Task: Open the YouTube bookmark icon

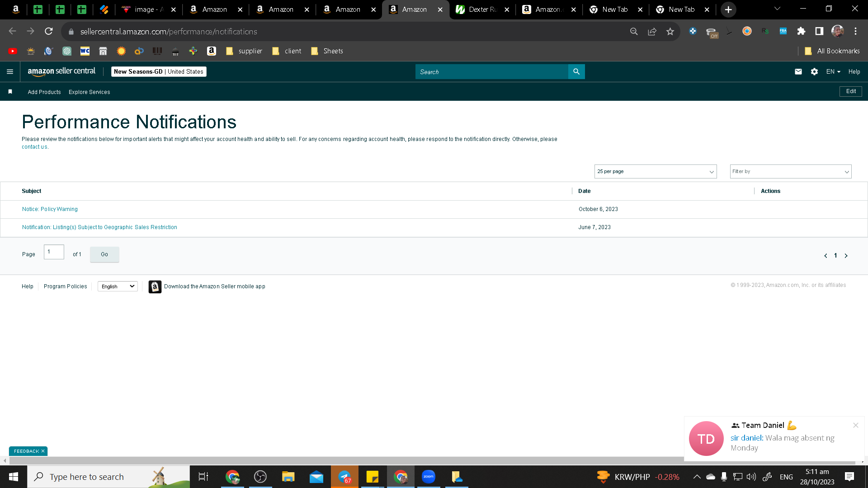Action: 13,51
